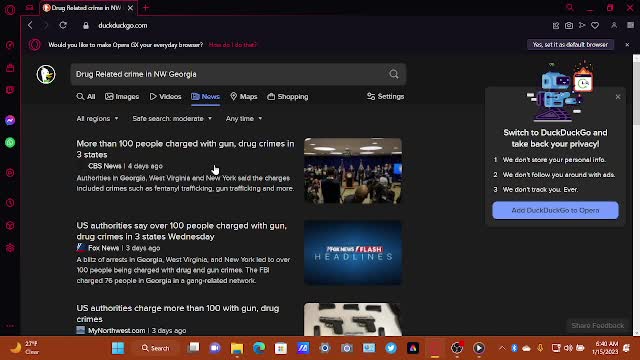Open the snapshot camera icon in address bar
The width and height of the screenshot is (640, 360).
569,25
